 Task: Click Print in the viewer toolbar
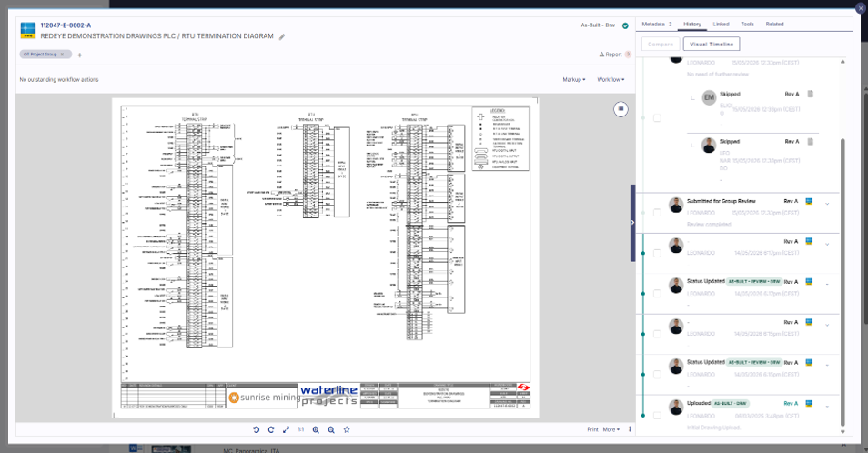click(x=592, y=429)
